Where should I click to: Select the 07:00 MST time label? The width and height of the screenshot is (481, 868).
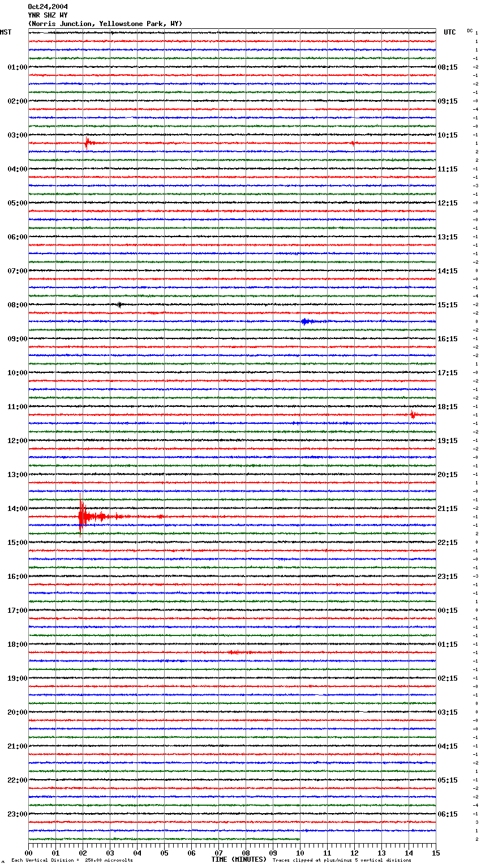tap(18, 271)
